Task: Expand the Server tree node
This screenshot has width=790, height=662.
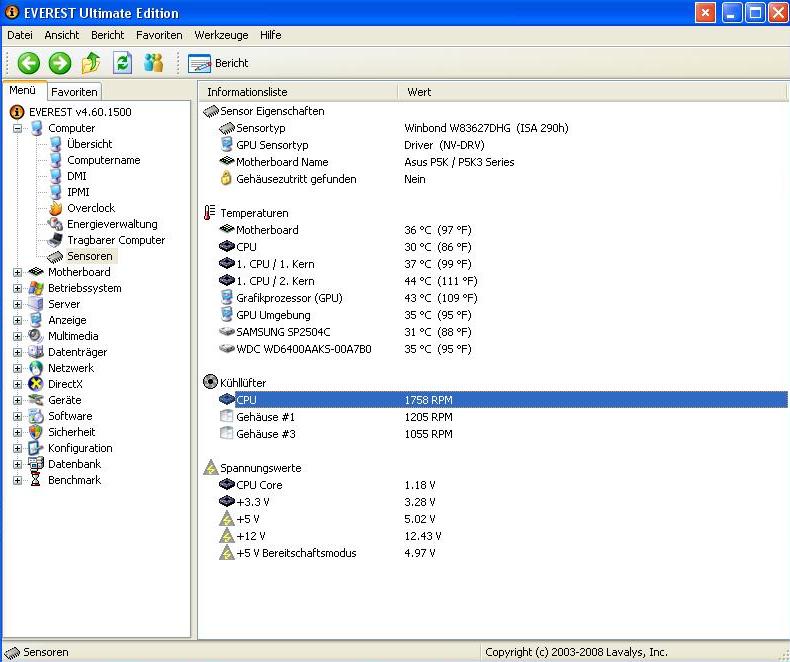Action: pos(18,304)
